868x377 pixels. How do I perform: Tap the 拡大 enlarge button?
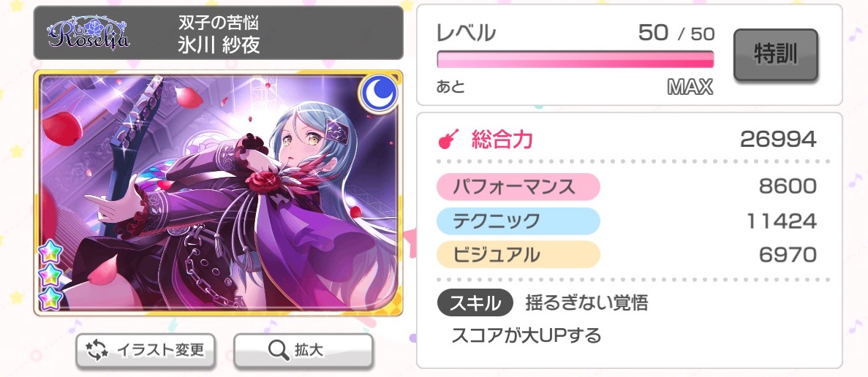click(x=303, y=351)
